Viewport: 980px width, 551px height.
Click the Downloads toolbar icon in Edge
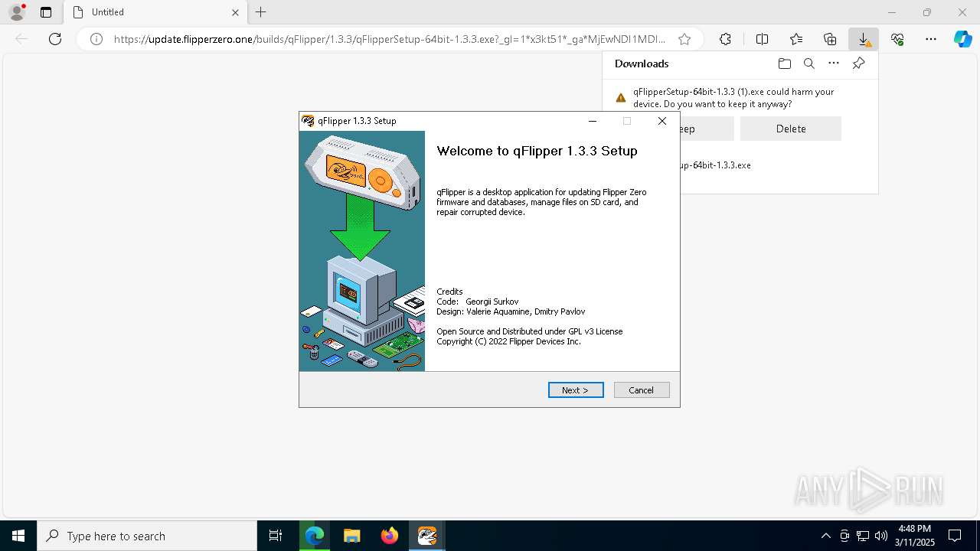[x=864, y=39]
